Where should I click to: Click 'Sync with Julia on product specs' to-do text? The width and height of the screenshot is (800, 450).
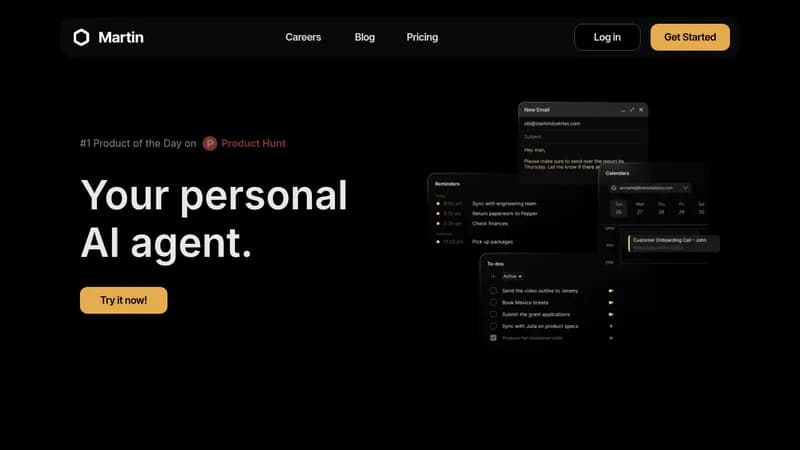click(x=540, y=326)
